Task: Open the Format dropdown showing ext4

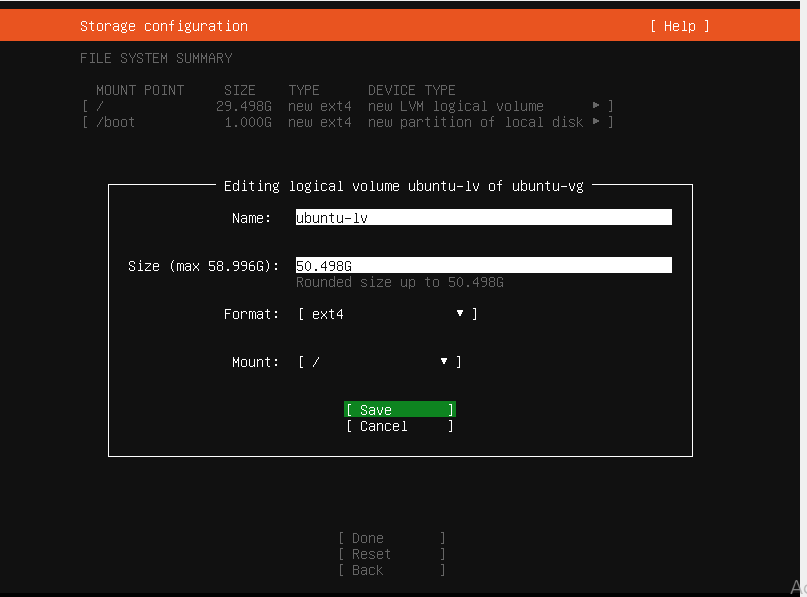Action: point(386,314)
